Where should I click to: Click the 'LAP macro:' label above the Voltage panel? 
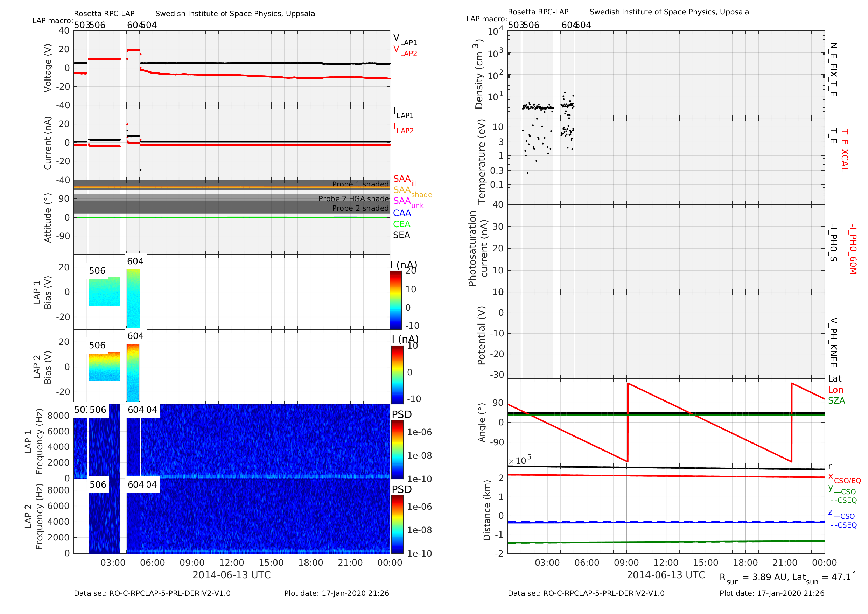(x=52, y=20)
